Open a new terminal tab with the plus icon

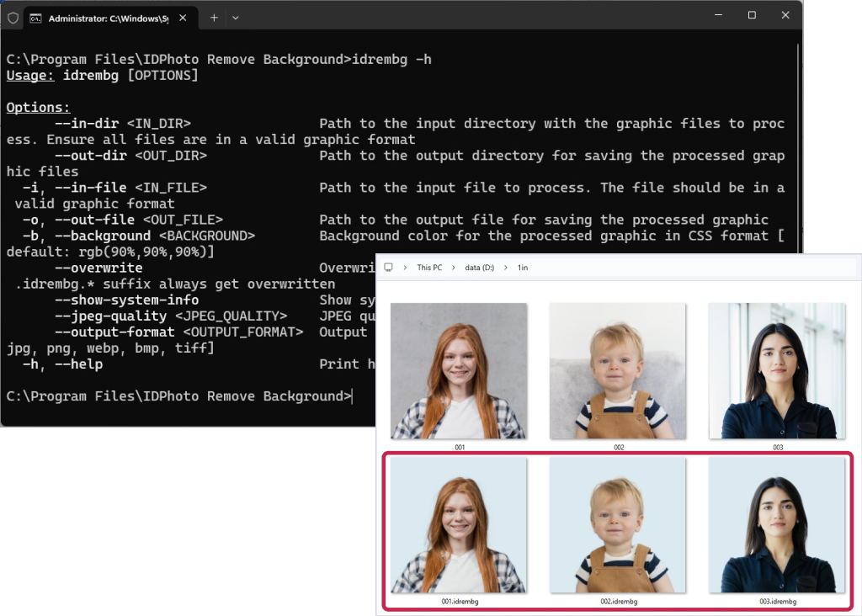point(214,17)
